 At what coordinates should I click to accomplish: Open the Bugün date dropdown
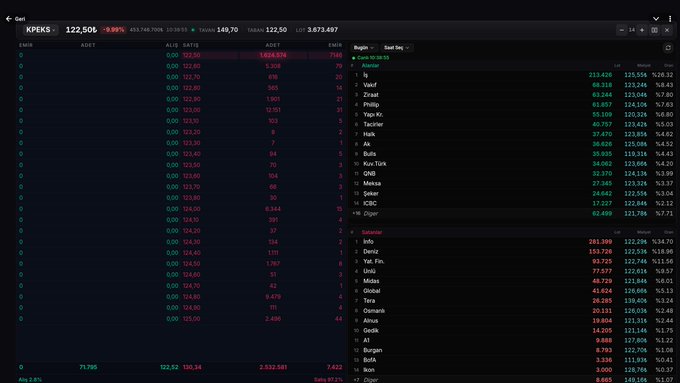[364, 48]
